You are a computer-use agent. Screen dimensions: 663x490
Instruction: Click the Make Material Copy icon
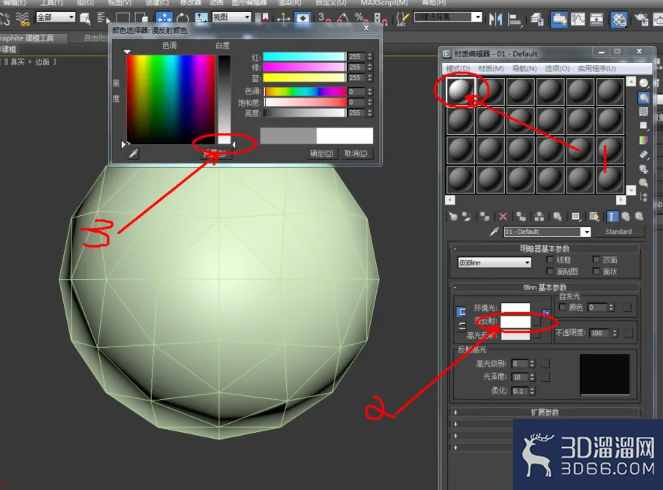coord(521,216)
